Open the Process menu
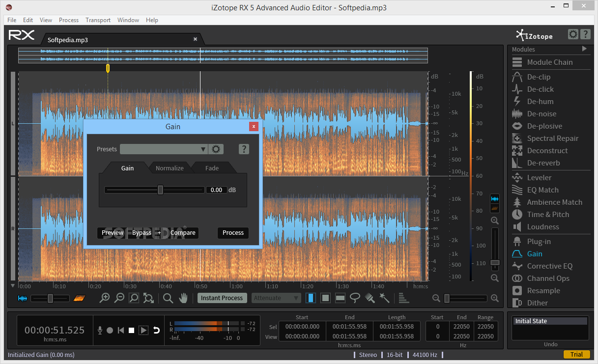The image size is (598, 364). coord(69,20)
